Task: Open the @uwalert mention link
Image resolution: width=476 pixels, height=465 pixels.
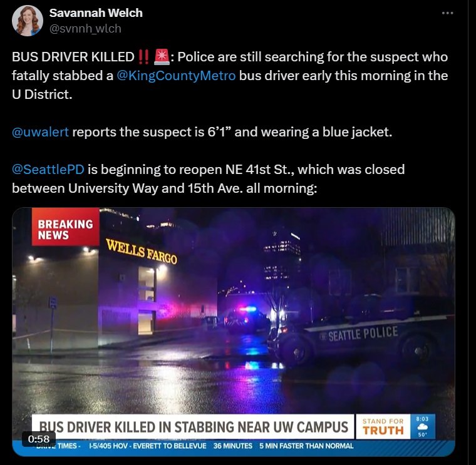Action: click(40, 132)
